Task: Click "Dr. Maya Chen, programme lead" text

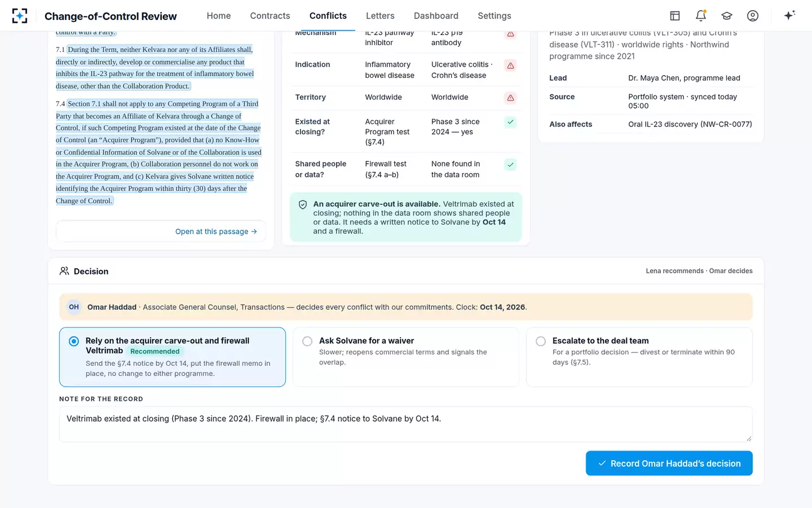Action: 684,78
